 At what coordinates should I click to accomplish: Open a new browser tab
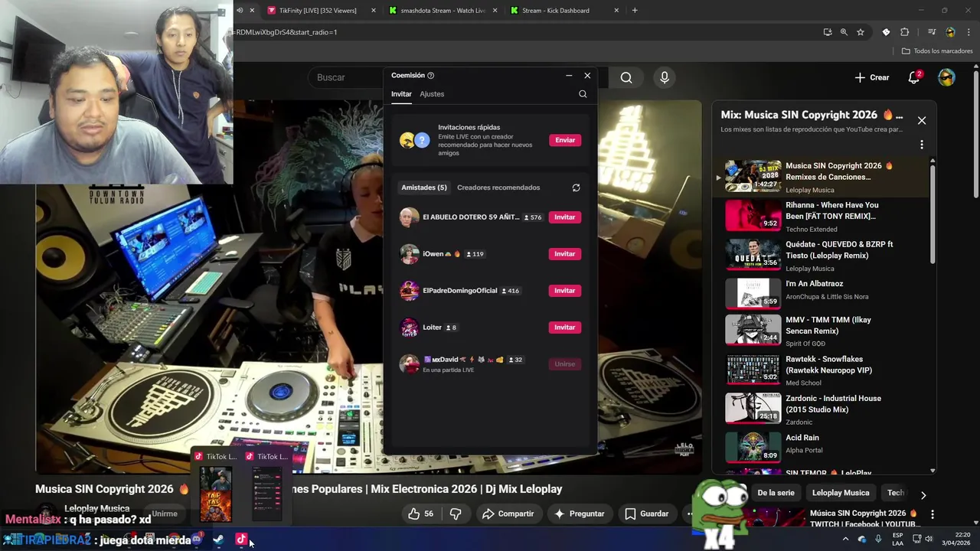(x=635, y=11)
